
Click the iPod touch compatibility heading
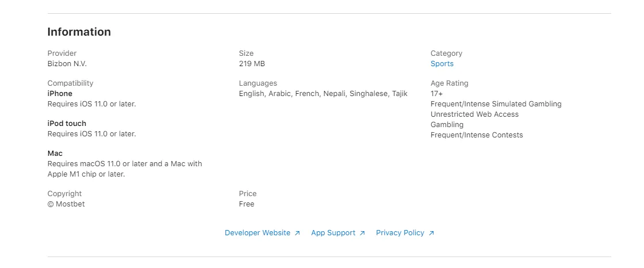[67, 124]
